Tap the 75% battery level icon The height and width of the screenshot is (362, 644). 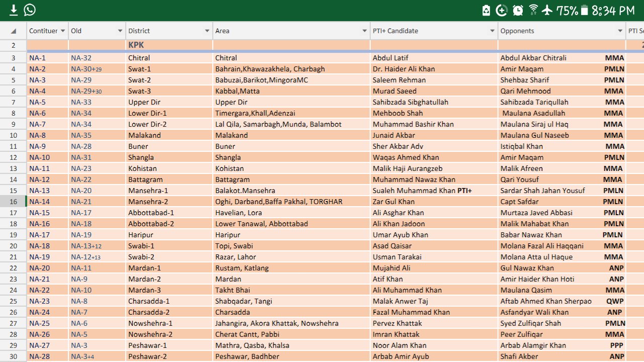pyautogui.click(x=584, y=11)
